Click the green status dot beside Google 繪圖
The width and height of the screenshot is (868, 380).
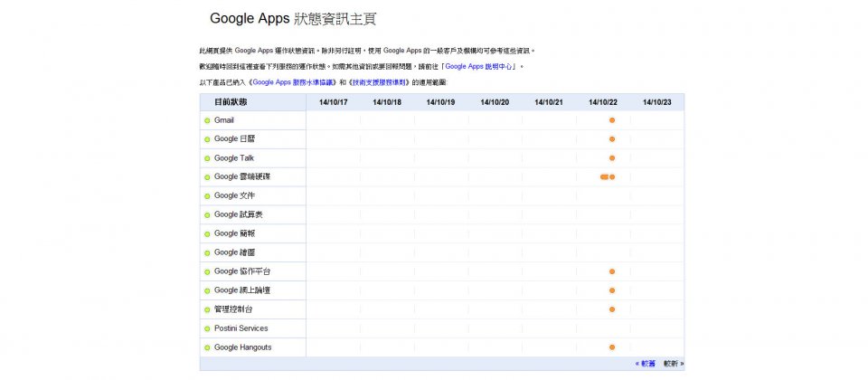[207, 253]
